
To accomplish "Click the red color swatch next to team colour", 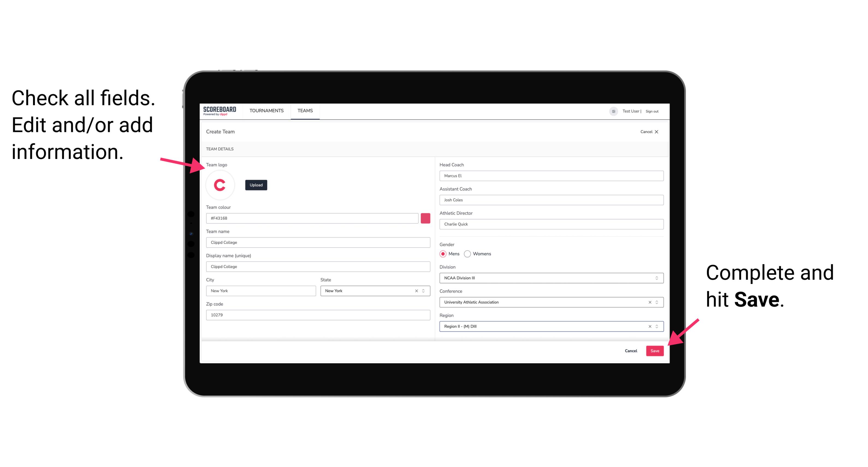I will [425, 218].
